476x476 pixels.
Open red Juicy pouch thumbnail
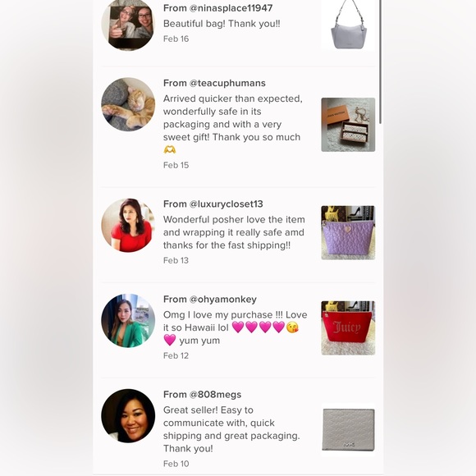click(x=348, y=327)
